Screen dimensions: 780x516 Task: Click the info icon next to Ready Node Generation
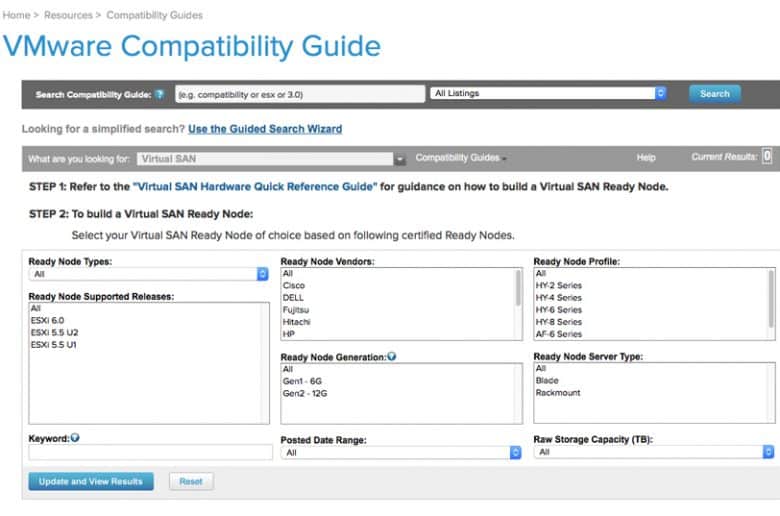(x=391, y=356)
